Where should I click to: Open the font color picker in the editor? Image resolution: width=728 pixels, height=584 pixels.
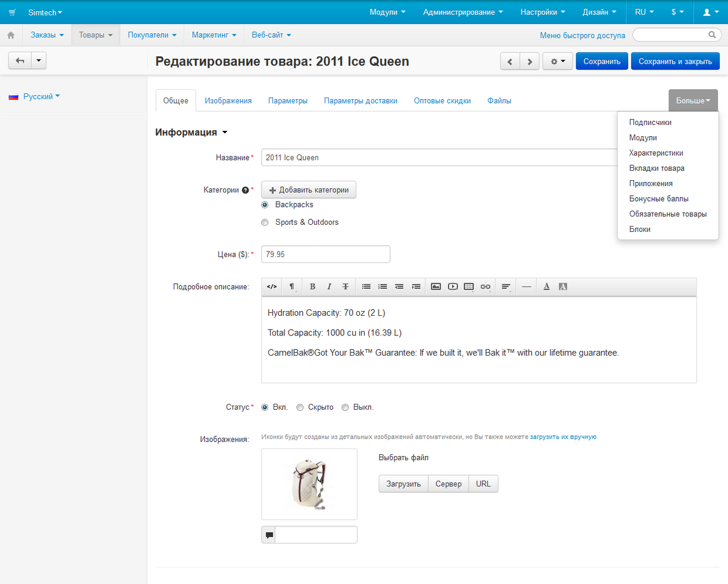(547, 287)
